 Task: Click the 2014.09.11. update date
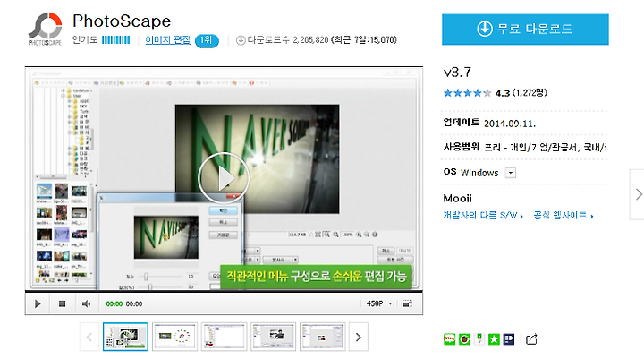pos(510,124)
